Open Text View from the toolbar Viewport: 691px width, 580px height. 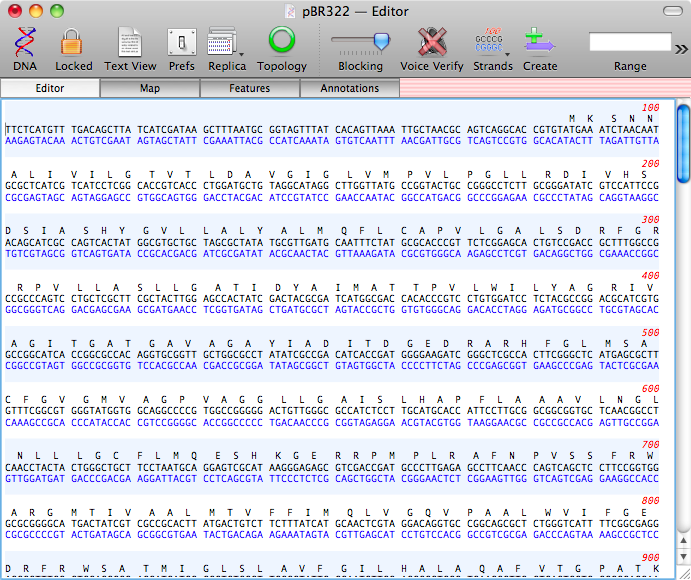pyautogui.click(x=130, y=42)
